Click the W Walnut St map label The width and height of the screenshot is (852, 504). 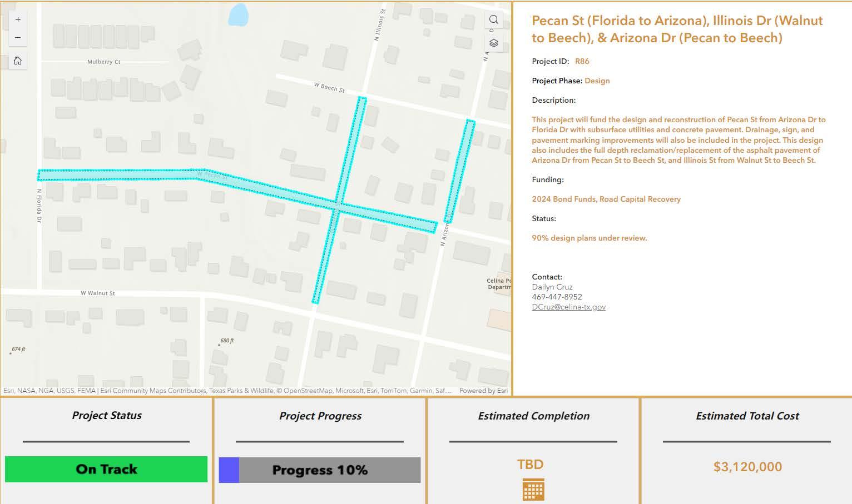(98, 293)
